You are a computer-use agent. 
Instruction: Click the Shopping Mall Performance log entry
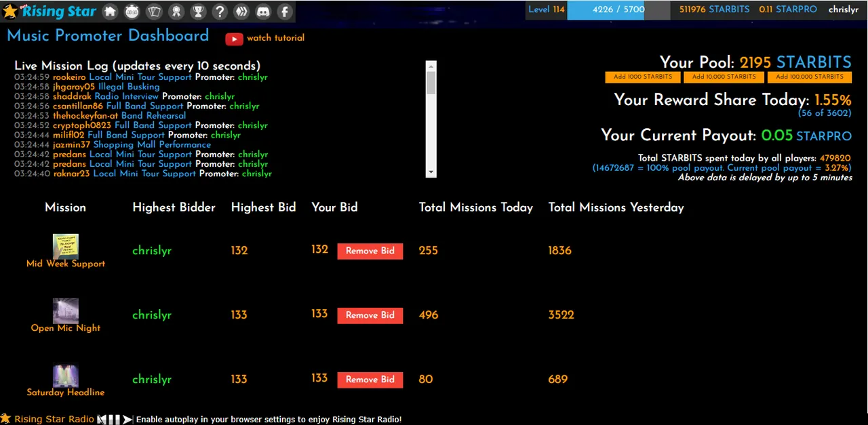coord(152,144)
